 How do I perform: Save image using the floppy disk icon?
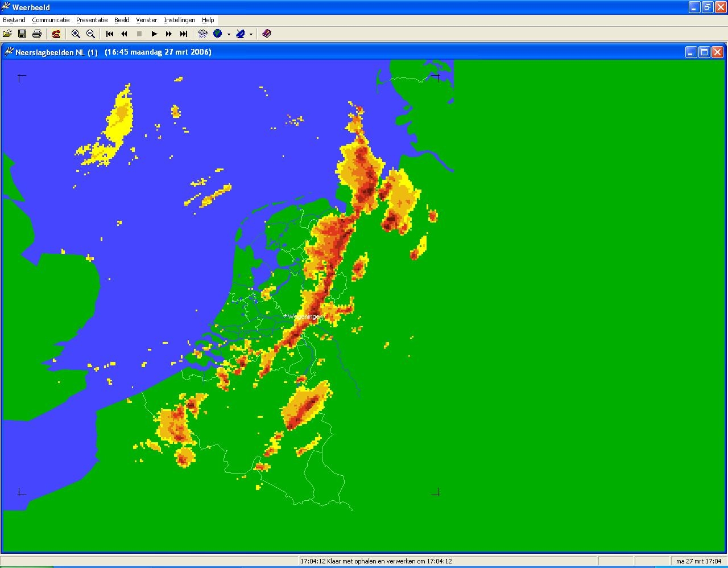(22, 34)
